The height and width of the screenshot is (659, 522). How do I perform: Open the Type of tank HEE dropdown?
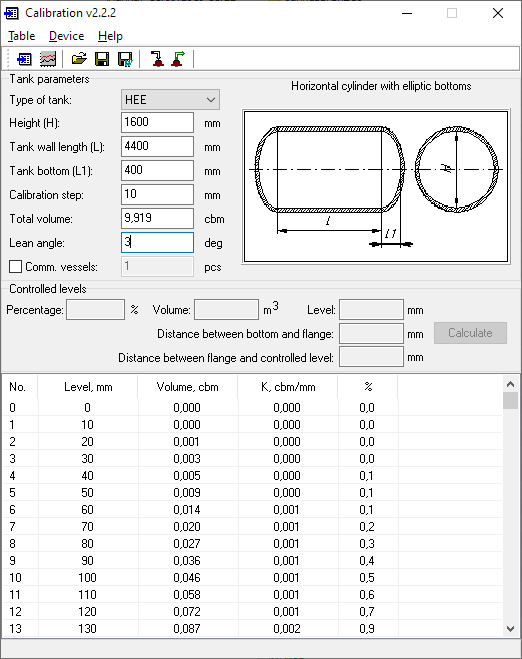[170, 100]
